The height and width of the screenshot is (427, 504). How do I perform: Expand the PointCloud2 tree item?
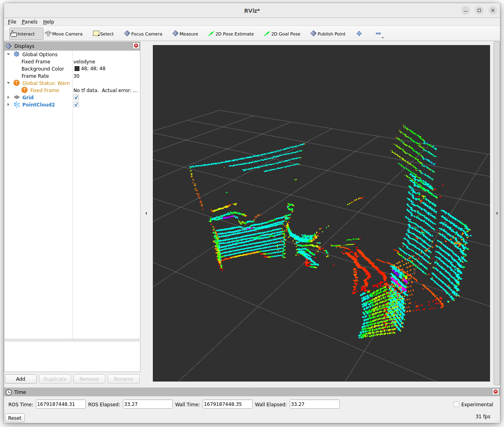click(x=8, y=105)
